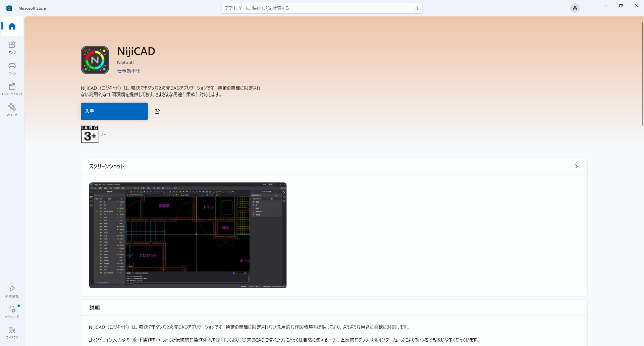Open ダウンロード in the sidebar

12,312
